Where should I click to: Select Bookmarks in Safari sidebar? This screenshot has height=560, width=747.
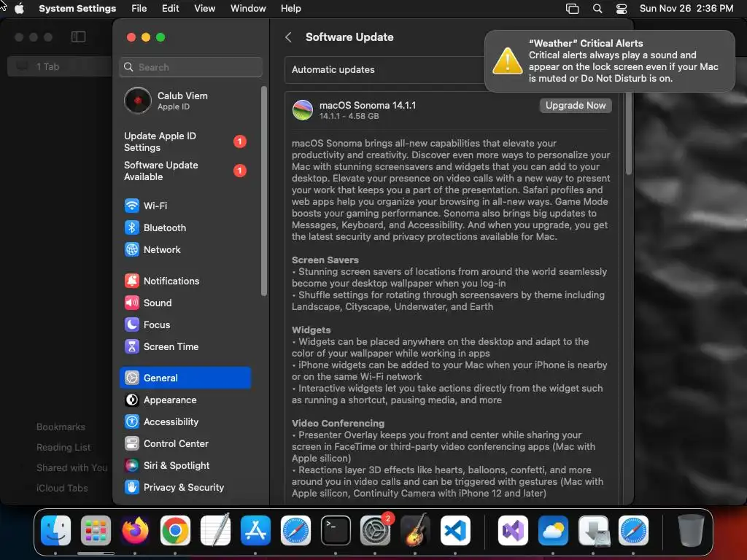61,427
